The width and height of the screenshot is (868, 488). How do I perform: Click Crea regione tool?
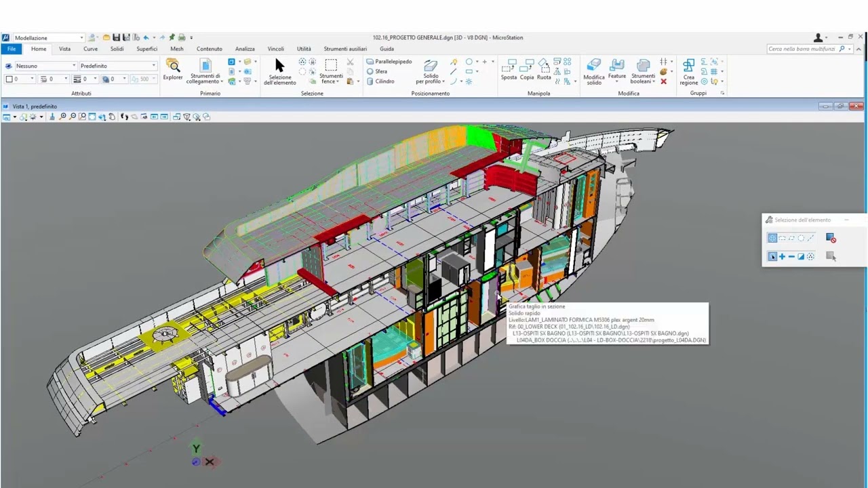tap(688, 71)
